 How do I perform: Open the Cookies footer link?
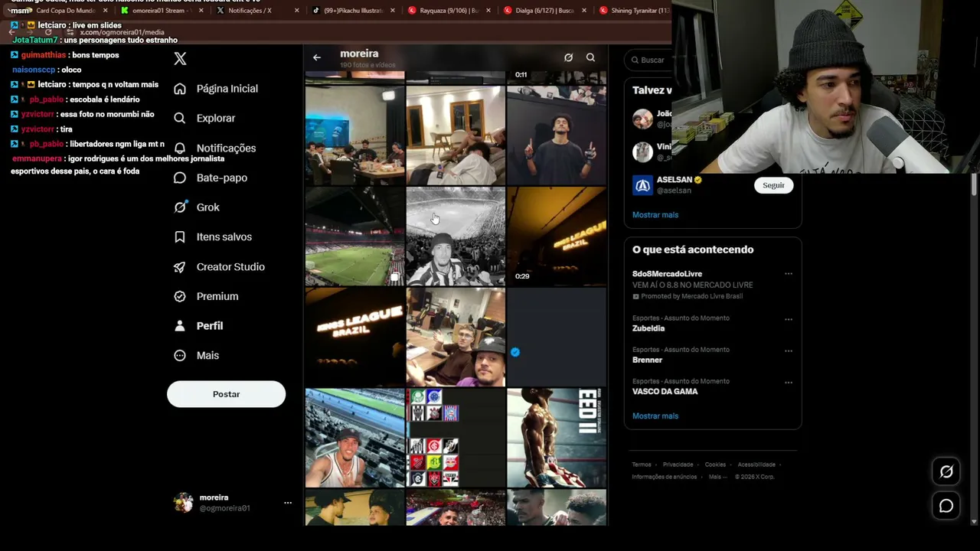715,465
